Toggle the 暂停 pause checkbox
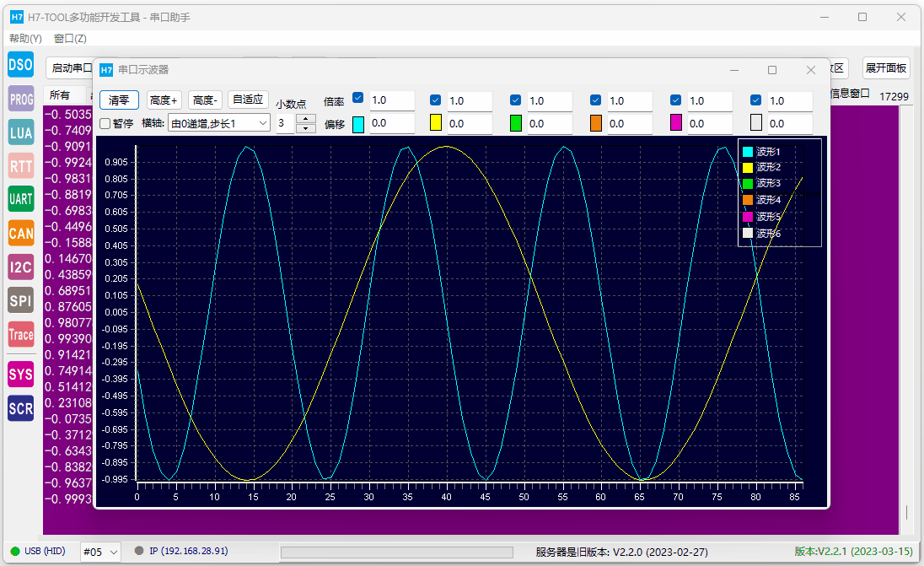This screenshot has height=566, width=924. point(105,123)
